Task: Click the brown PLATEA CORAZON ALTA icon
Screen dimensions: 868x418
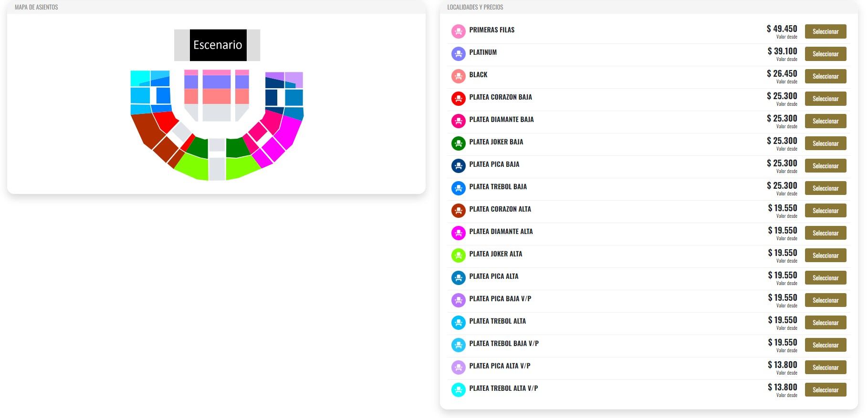Action: pos(458,211)
